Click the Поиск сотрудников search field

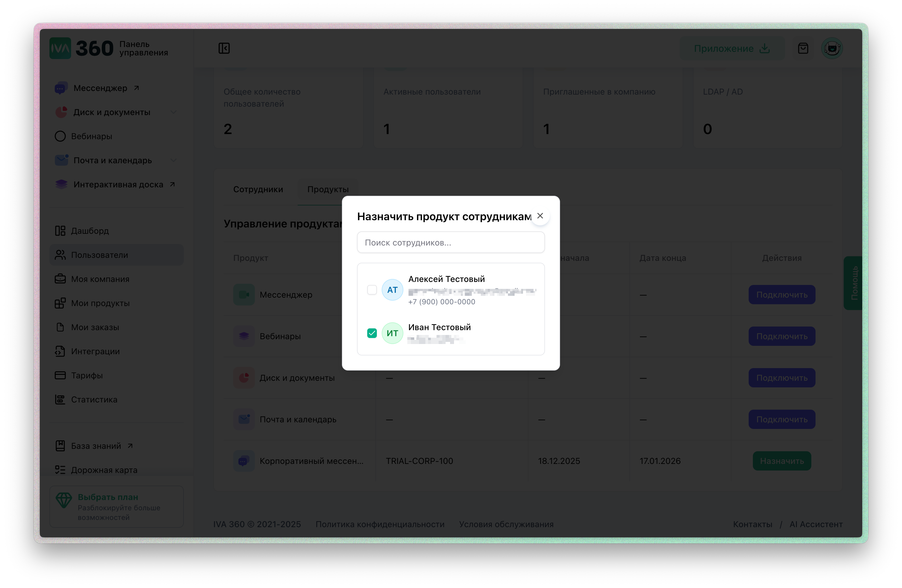click(451, 242)
